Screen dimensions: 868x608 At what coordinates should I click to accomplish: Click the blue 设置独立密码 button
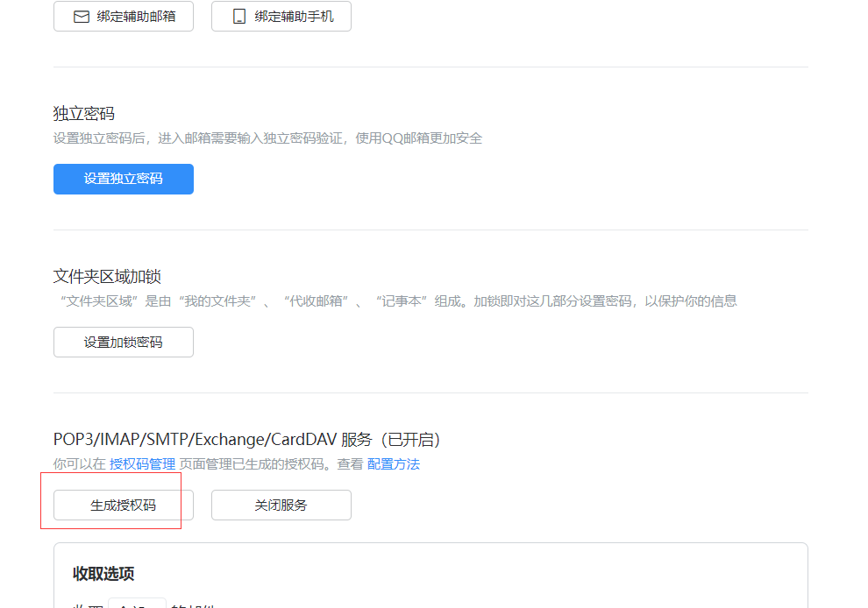click(123, 179)
